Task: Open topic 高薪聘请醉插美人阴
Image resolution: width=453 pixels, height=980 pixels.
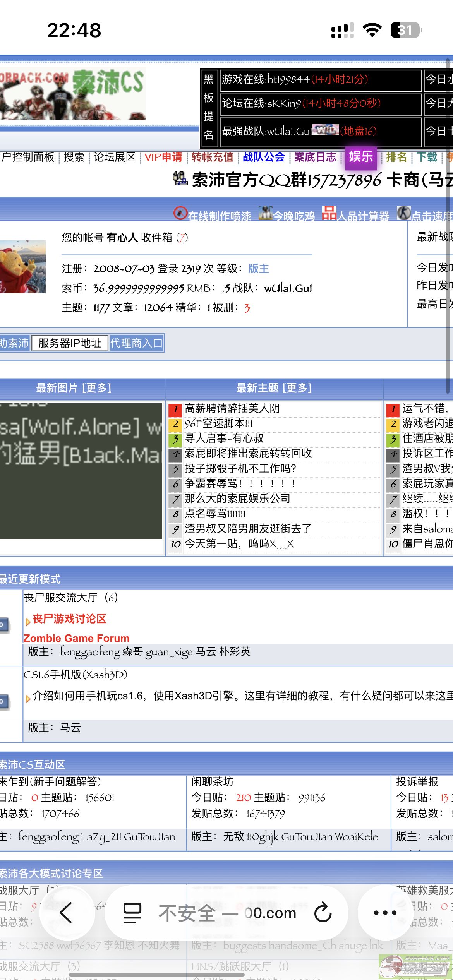Action: point(232,408)
